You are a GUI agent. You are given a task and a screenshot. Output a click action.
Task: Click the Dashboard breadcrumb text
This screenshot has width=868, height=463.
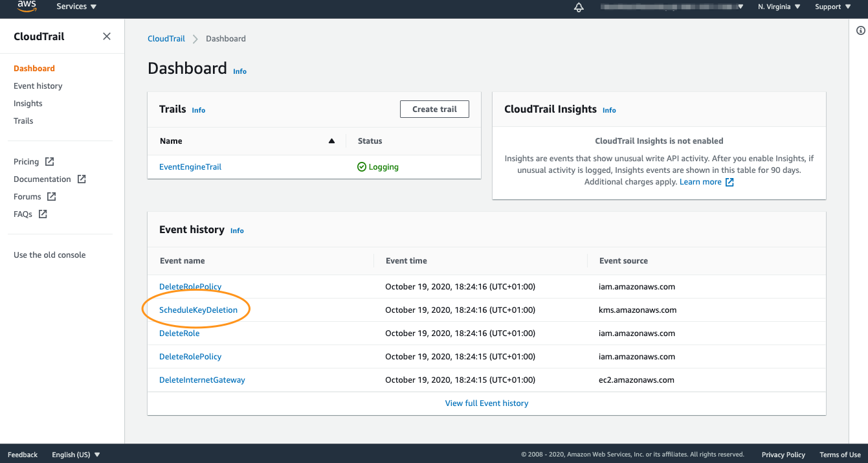(226, 38)
